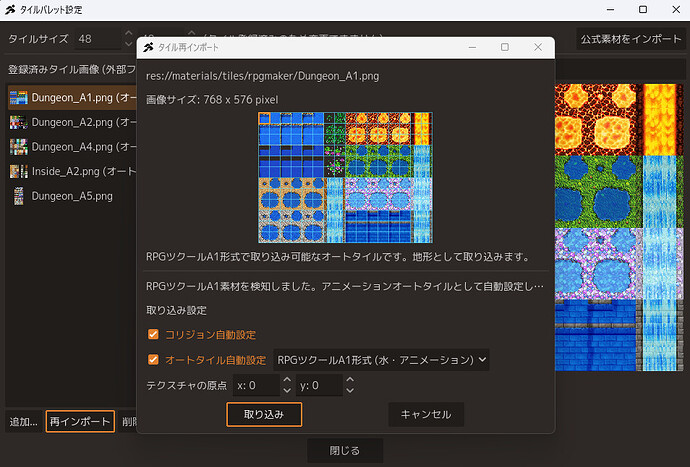This screenshot has width=690, height=467.
Task: Click the tile size 48 input field
Action: coord(98,39)
